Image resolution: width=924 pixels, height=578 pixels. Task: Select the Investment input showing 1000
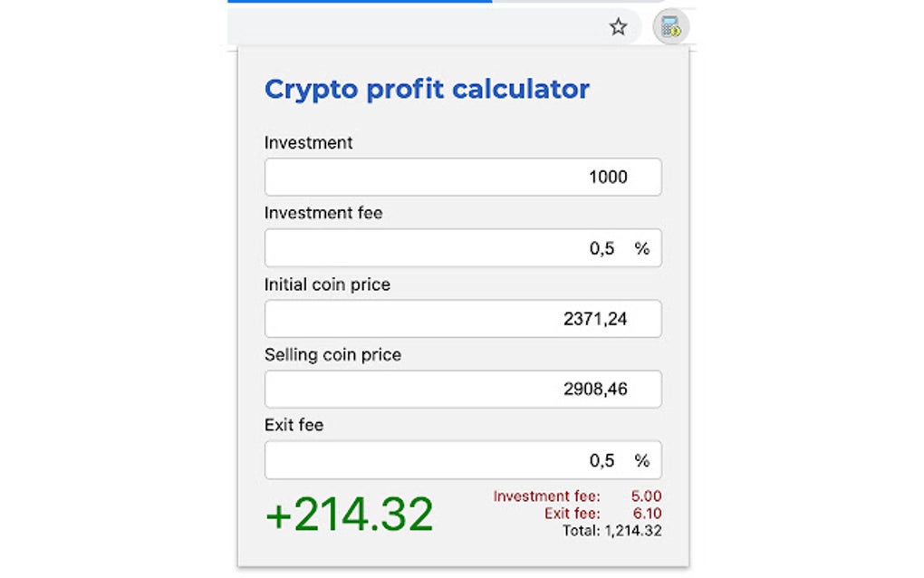pyautogui.click(x=462, y=177)
